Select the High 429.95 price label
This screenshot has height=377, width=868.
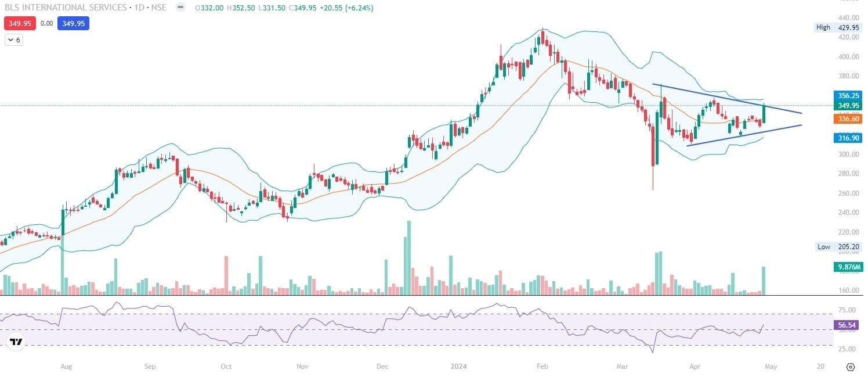(838, 27)
